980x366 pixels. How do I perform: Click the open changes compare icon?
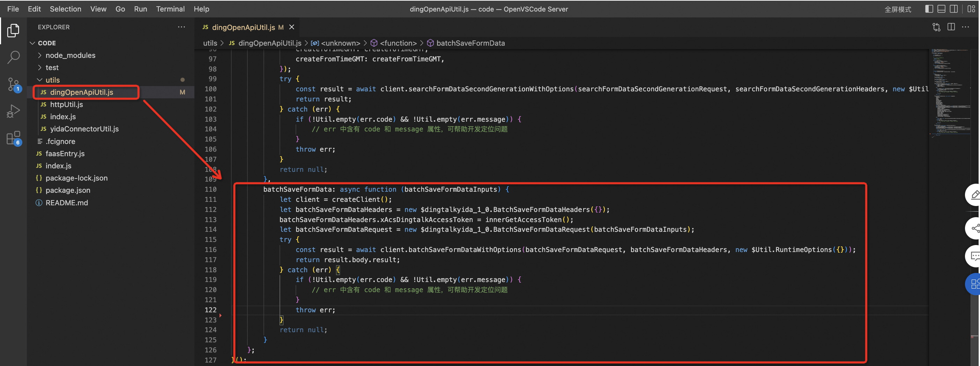[x=936, y=27]
